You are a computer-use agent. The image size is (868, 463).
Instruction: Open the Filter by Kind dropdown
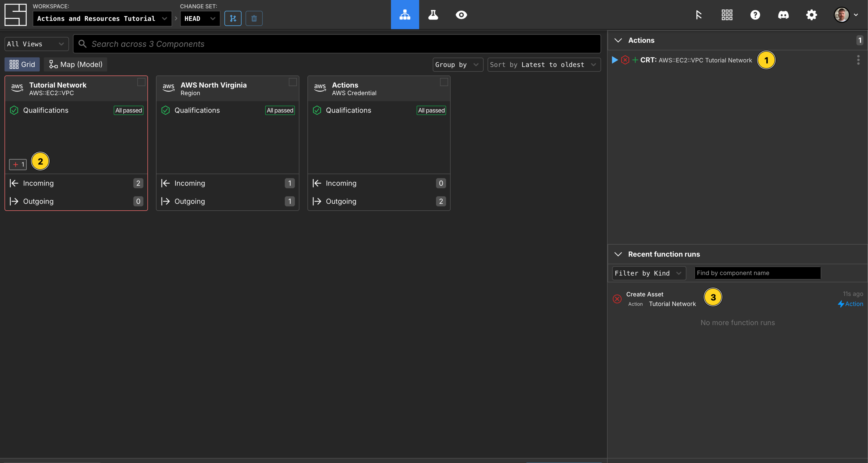(x=649, y=273)
